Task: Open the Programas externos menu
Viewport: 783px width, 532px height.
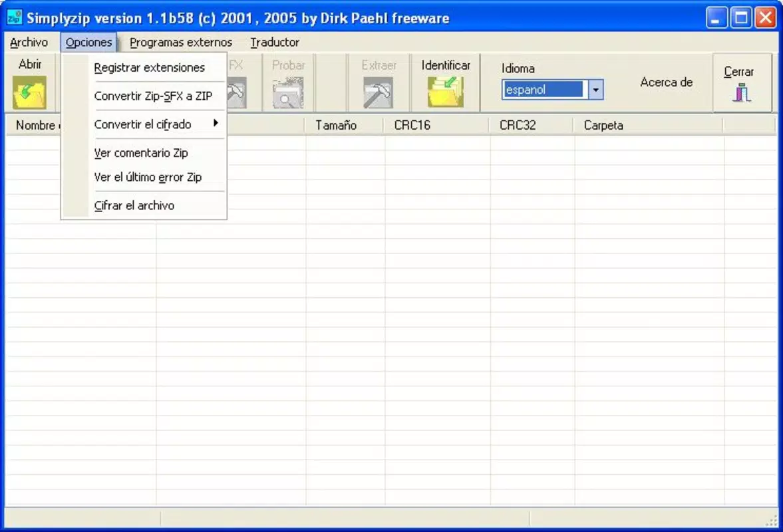Action: coord(181,43)
